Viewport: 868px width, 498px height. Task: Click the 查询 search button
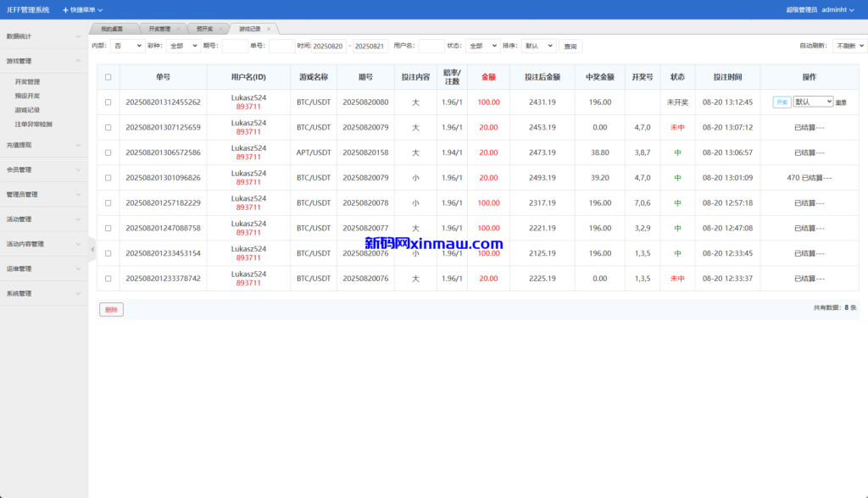[x=570, y=47]
